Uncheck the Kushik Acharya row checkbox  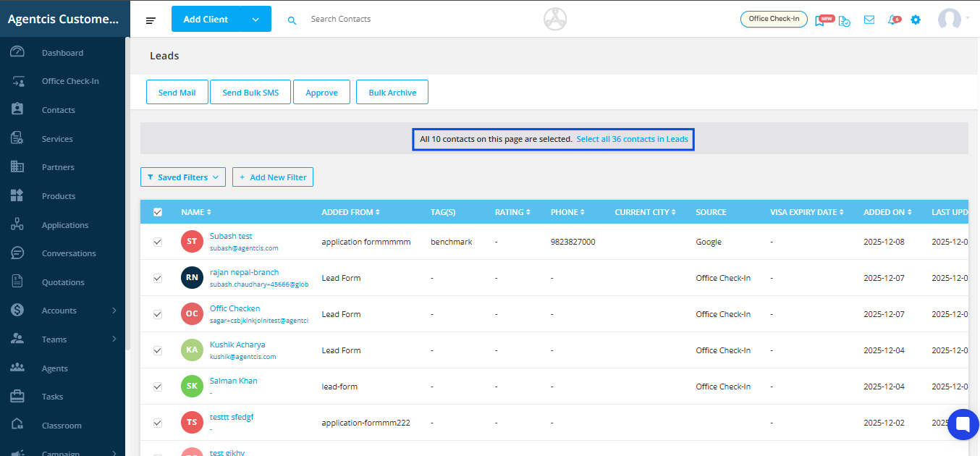coord(158,350)
